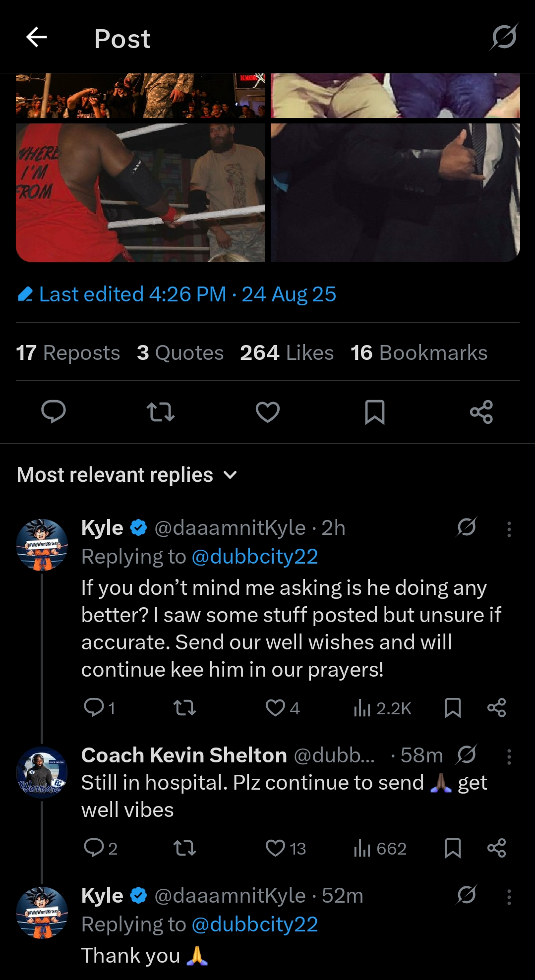Open Grok icon on Kyle's 52m reply
535x980 pixels.
pyautogui.click(x=467, y=895)
